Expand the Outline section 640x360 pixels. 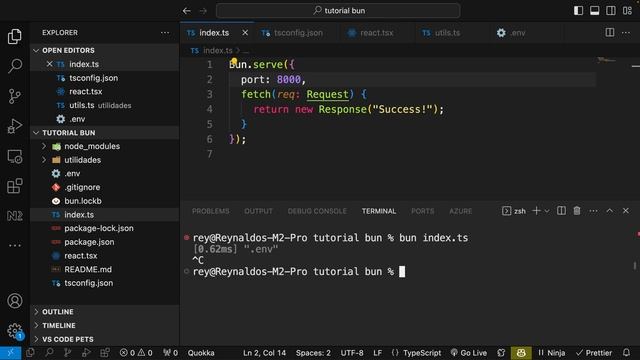(x=104, y=312)
